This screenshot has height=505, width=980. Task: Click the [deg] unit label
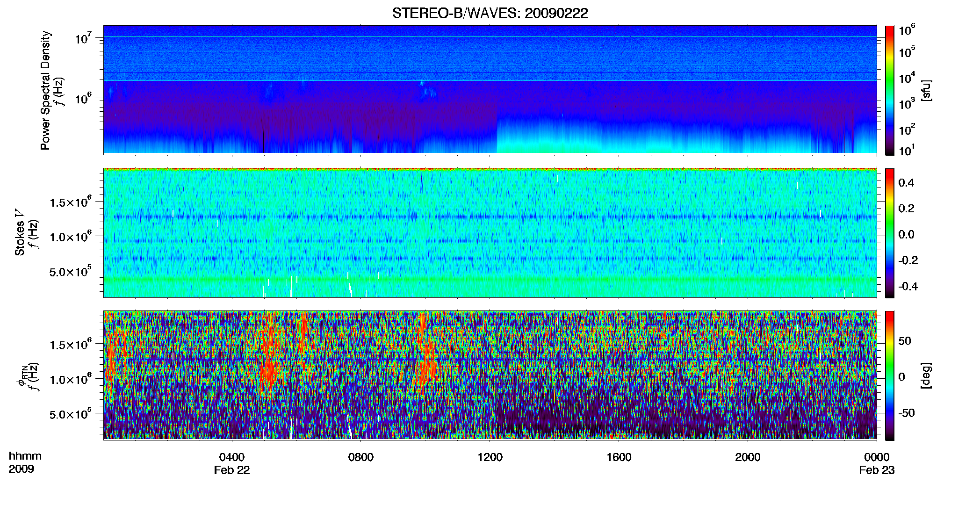pos(926,375)
